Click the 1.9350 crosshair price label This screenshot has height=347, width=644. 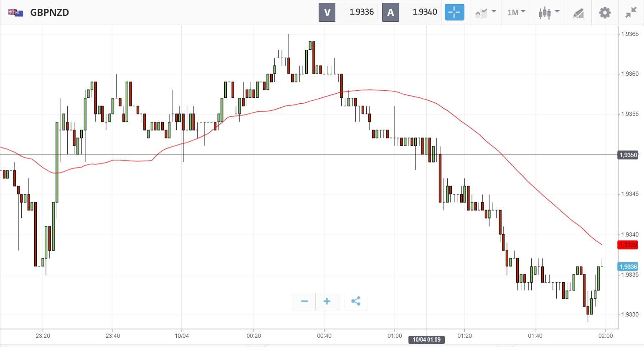click(628, 155)
